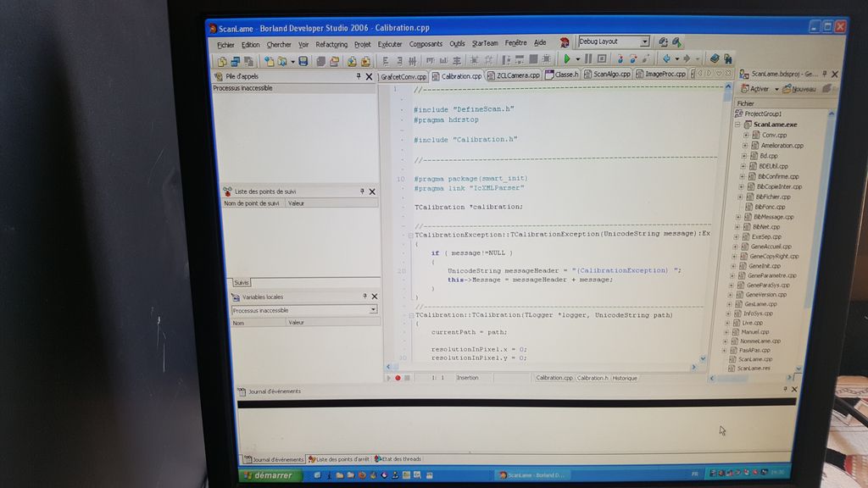Expand the Conv.cpp tree node
The height and width of the screenshot is (488, 868).
tap(746, 135)
